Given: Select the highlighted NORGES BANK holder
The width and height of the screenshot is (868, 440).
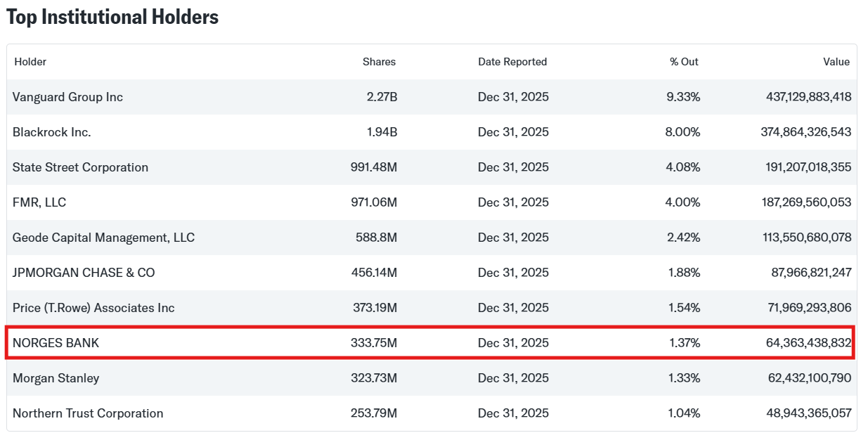Looking at the screenshot, I should point(56,343).
